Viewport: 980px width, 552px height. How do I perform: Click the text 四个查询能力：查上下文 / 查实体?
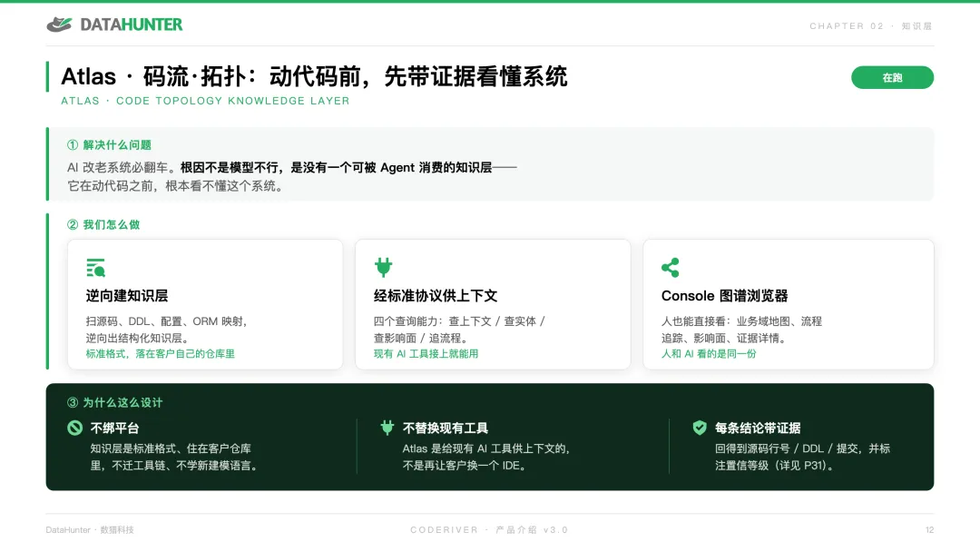click(459, 321)
